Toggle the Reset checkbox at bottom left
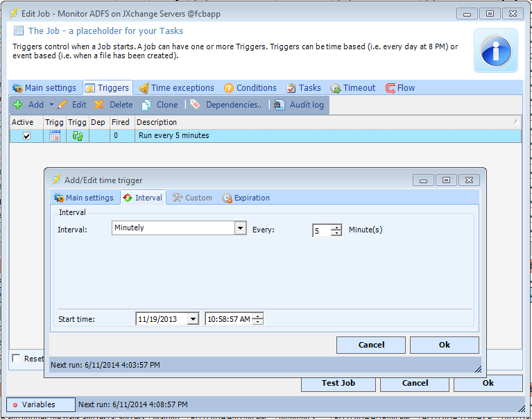532x419 pixels. (x=17, y=358)
